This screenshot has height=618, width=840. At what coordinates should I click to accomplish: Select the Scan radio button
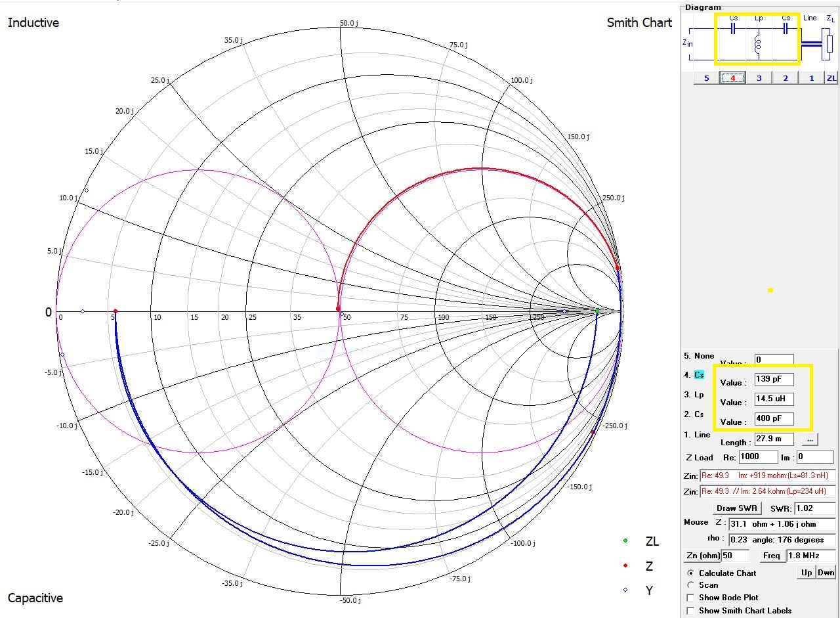click(x=690, y=585)
